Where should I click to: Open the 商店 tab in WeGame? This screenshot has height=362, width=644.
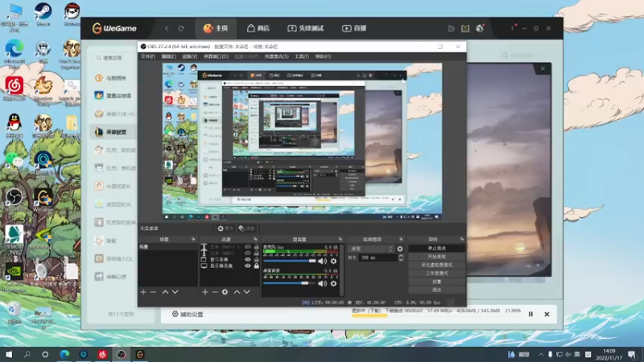pyautogui.click(x=258, y=28)
